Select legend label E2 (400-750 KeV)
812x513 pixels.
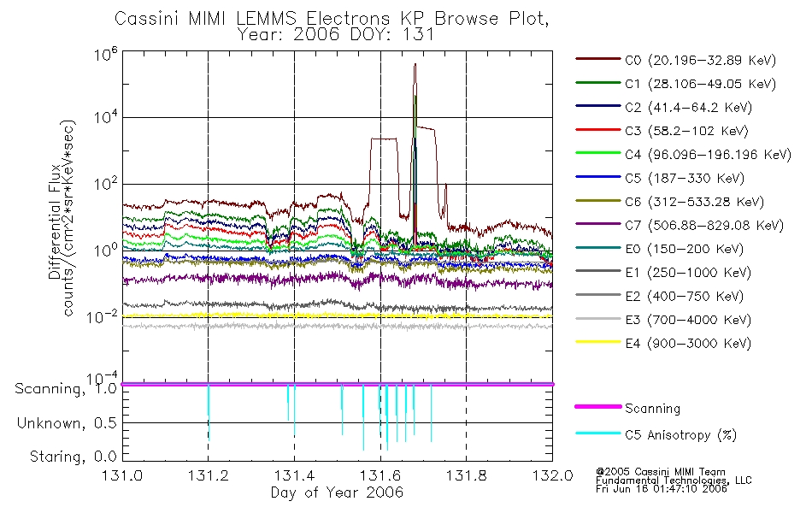[x=684, y=297]
